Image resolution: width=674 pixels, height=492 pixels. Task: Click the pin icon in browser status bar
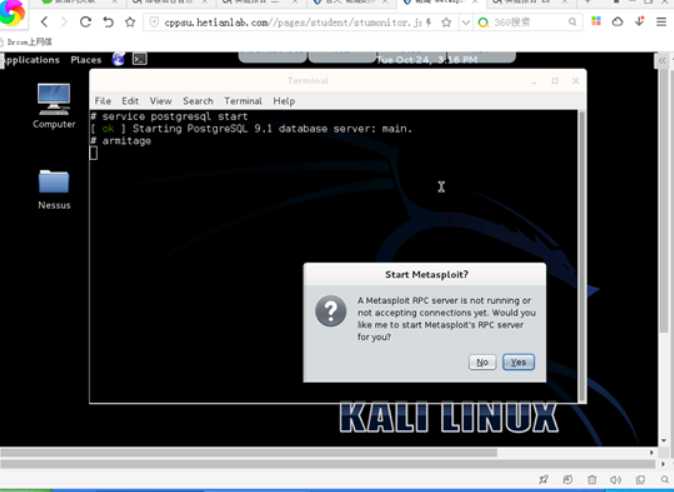(x=544, y=479)
